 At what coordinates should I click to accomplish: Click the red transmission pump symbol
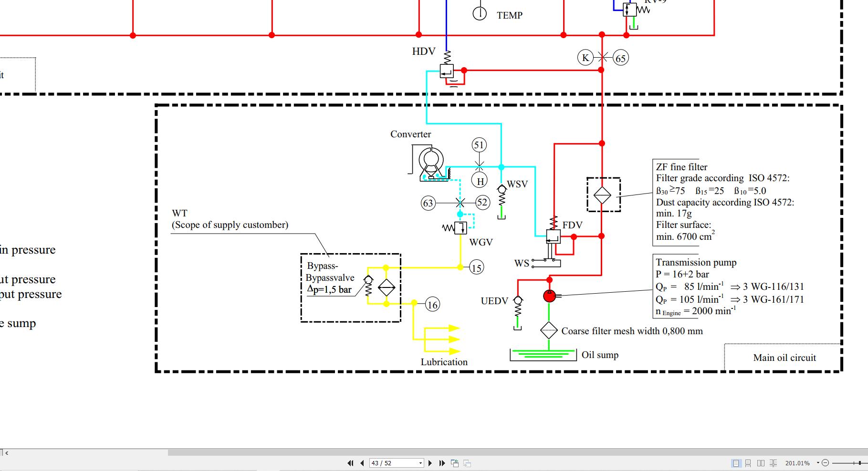pyautogui.click(x=549, y=296)
